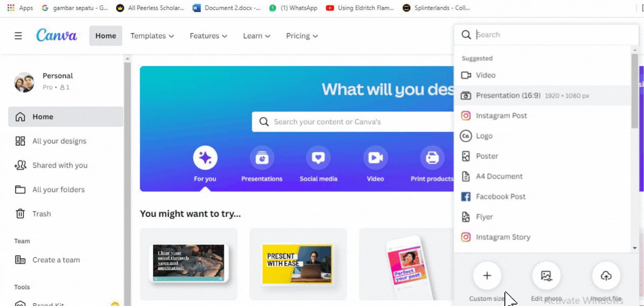
Task: Click the Poster icon in the suggestions
Action: [x=466, y=156]
